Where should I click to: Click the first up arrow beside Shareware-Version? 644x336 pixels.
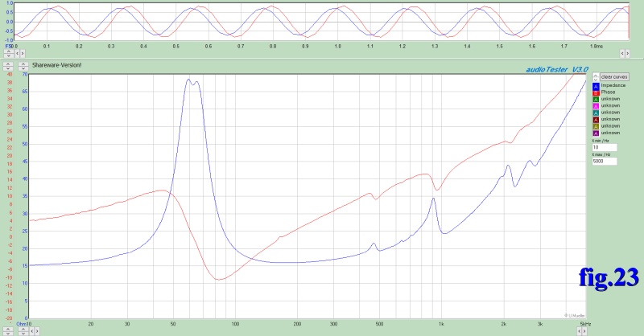[x=8, y=64]
